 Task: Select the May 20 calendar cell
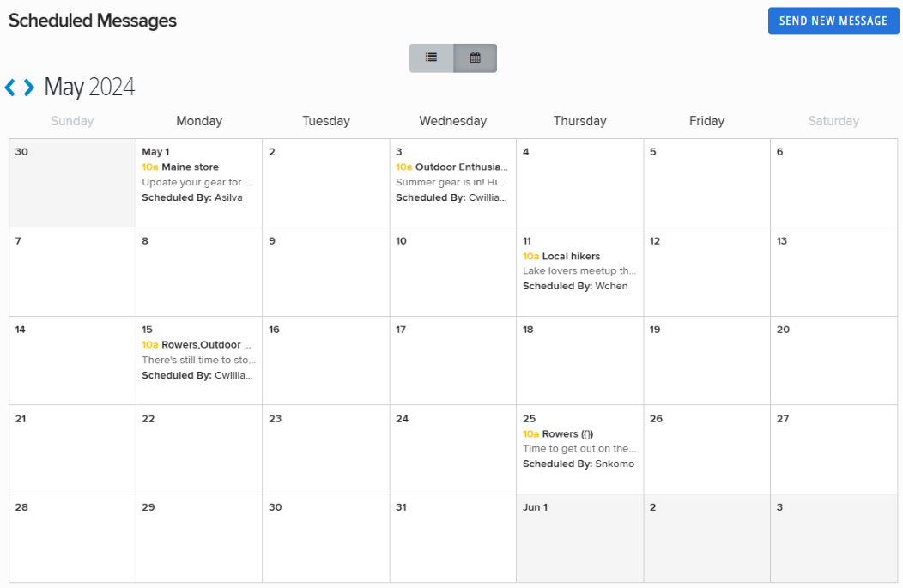(x=833, y=361)
